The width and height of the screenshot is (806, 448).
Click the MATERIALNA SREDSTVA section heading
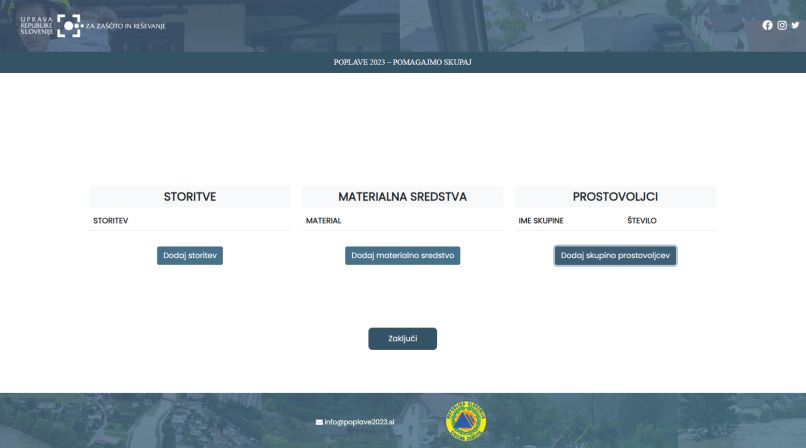pos(402,197)
